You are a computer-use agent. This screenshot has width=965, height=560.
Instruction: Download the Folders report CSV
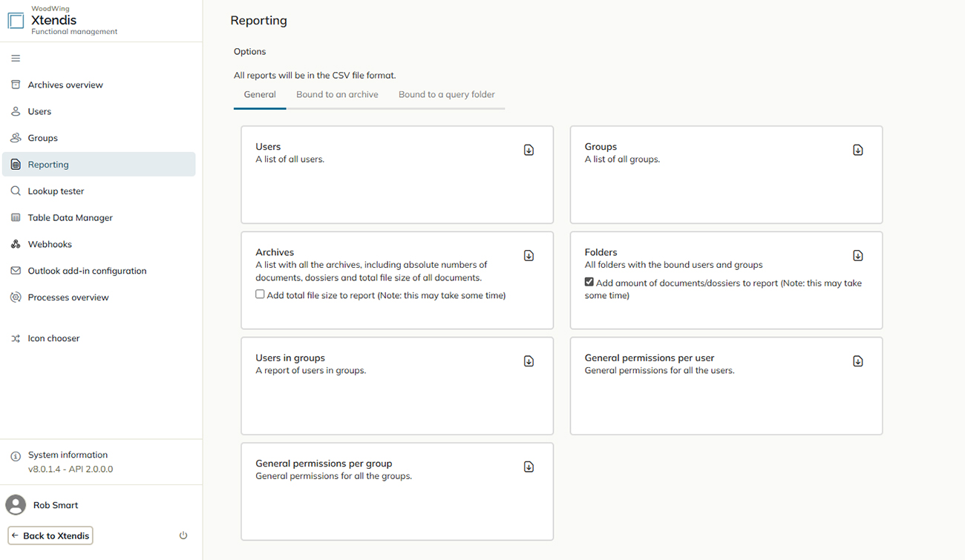click(857, 256)
